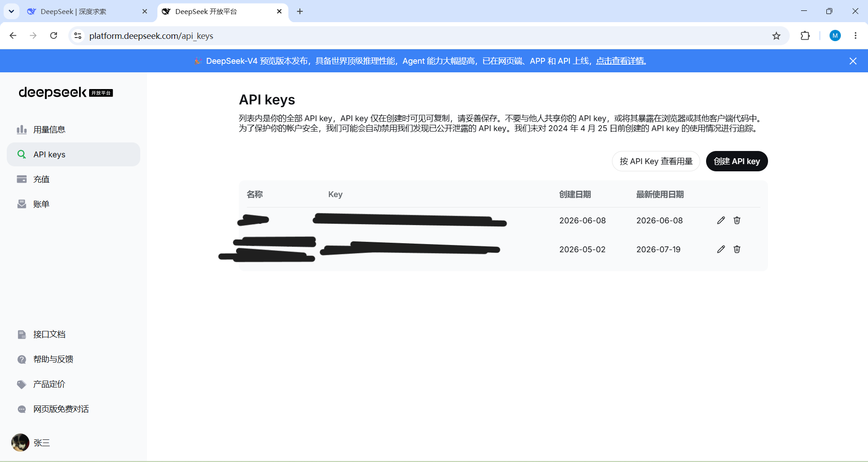
Task: Click created date 2026-05-02
Action: point(582,250)
